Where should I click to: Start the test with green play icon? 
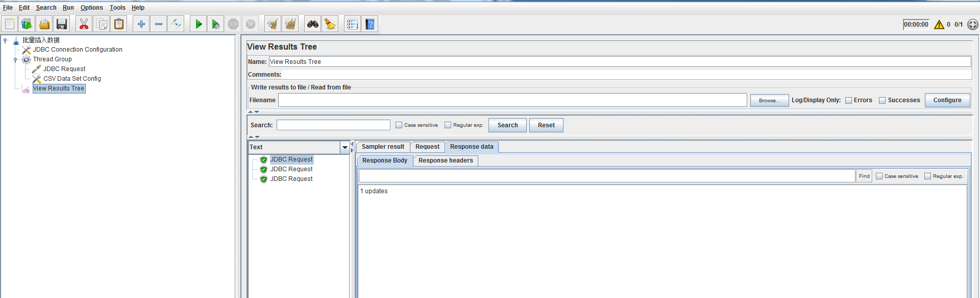point(199,24)
